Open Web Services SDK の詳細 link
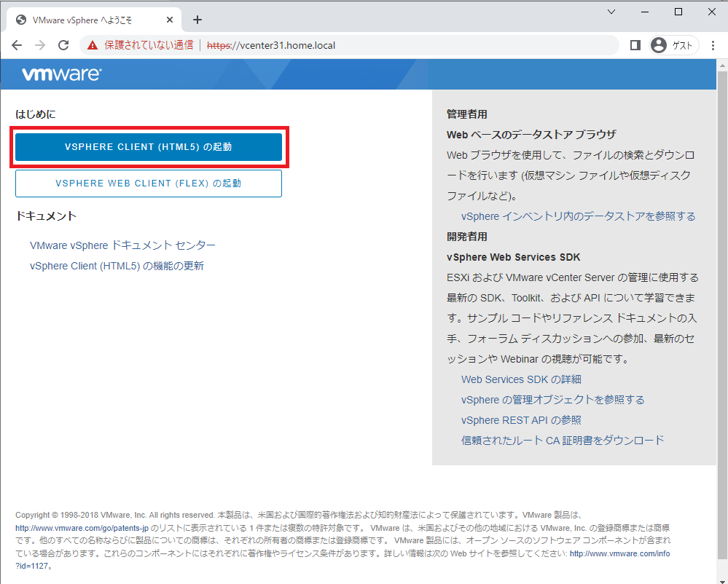The image size is (728, 584). (521, 379)
